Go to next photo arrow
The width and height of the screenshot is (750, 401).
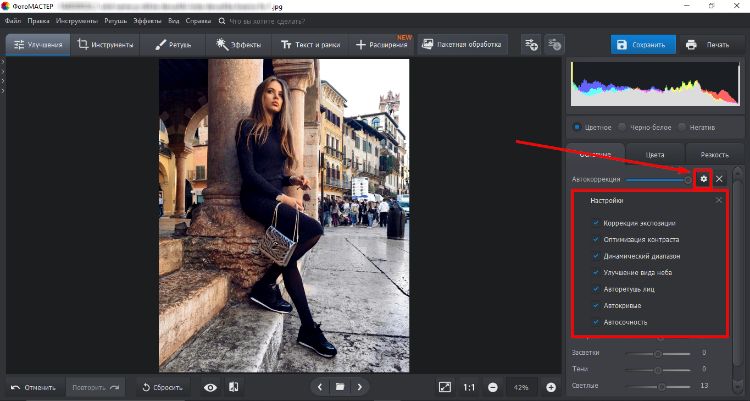(360, 387)
